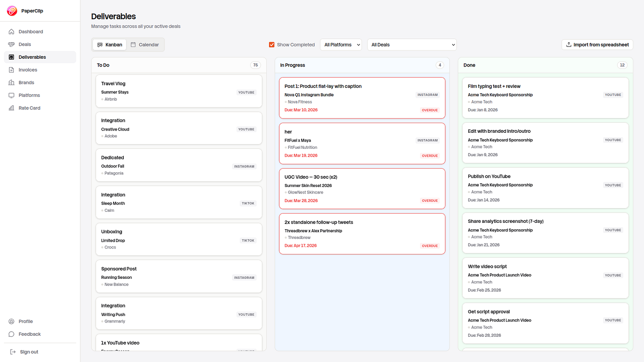Click the Sign out arrow icon

click(13, 352)
